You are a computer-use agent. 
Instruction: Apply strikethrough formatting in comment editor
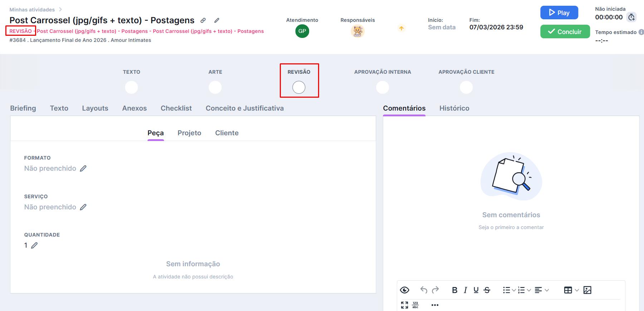487,290
